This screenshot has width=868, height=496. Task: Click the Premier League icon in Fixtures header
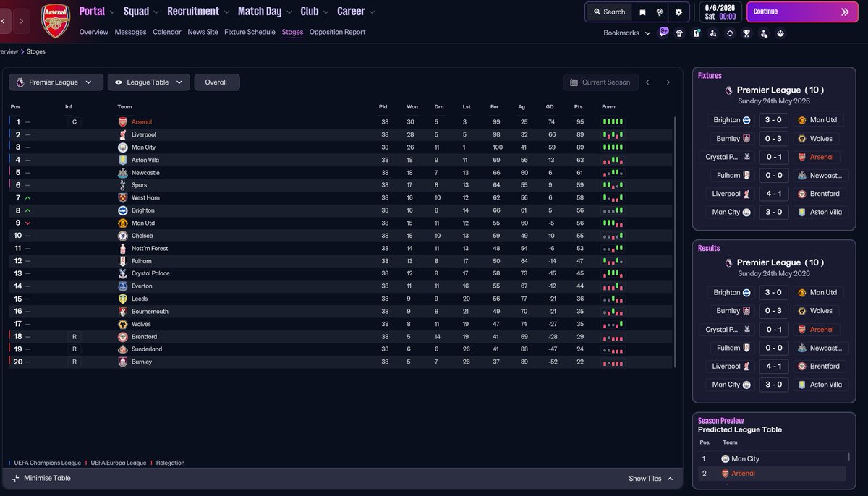click(728, 90)
